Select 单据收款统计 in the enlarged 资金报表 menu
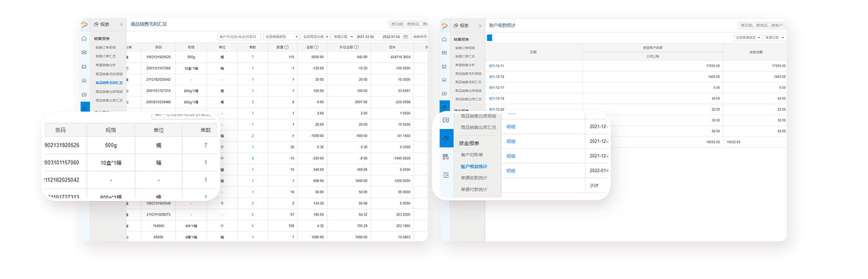 point(474,178)
